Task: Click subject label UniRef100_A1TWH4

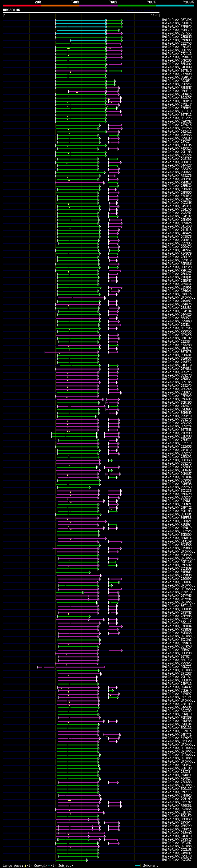Action: pyautogui.click(x=177, y=477)
